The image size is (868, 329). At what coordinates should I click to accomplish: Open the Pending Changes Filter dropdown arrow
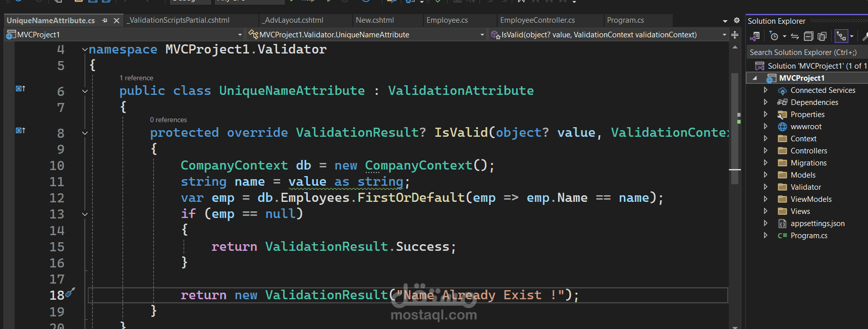click(x=785, y=36)
